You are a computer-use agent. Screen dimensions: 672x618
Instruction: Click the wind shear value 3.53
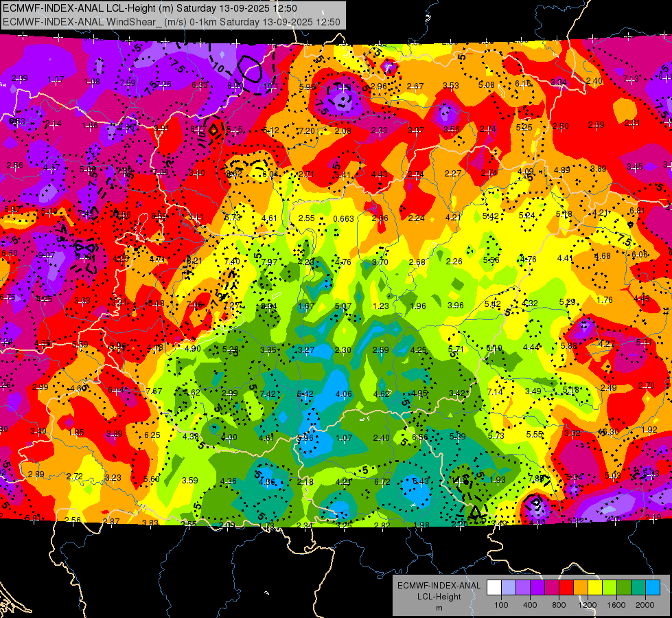point(451,87)
